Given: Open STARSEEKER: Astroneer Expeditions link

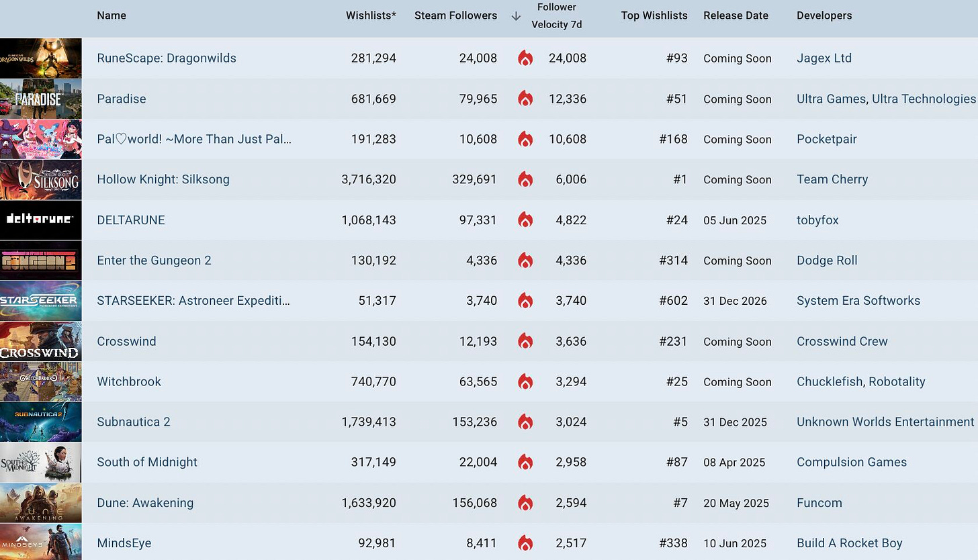Looking at the screenshot, I should point(193,301).
